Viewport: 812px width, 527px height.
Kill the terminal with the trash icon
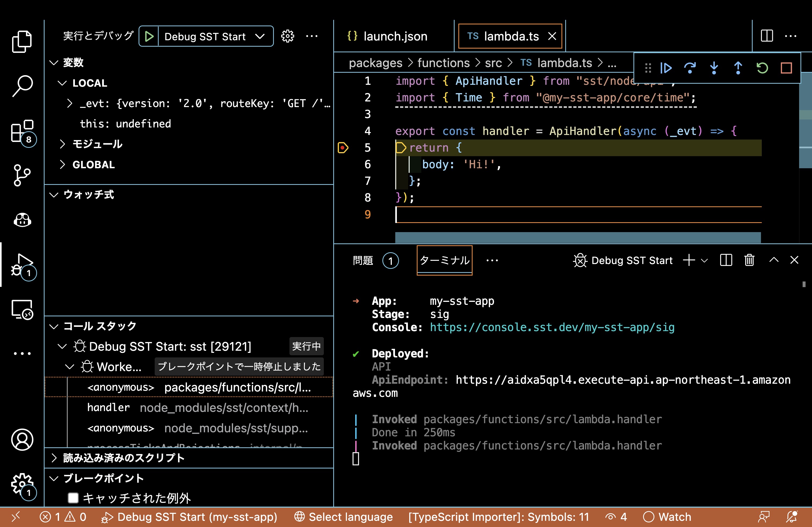749,260
